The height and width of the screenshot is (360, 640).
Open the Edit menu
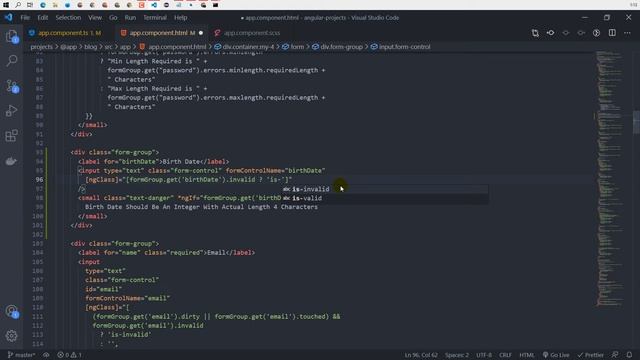42,18
